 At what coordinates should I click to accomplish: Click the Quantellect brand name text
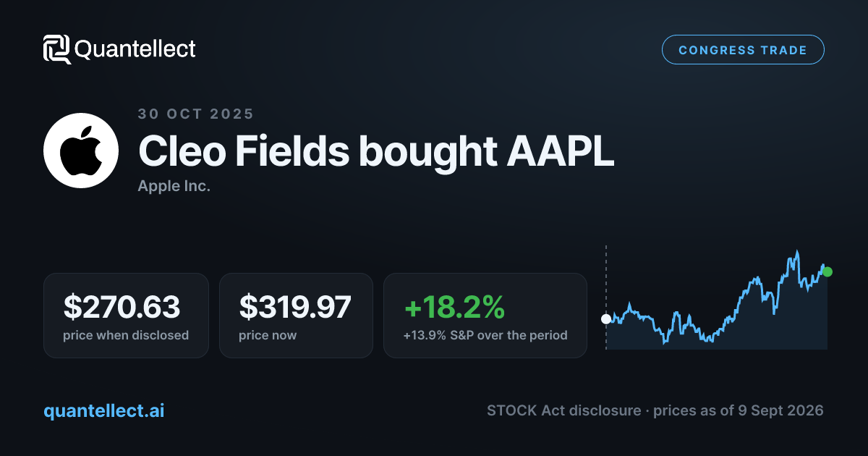pyautogui.click(x=135, y=49)
